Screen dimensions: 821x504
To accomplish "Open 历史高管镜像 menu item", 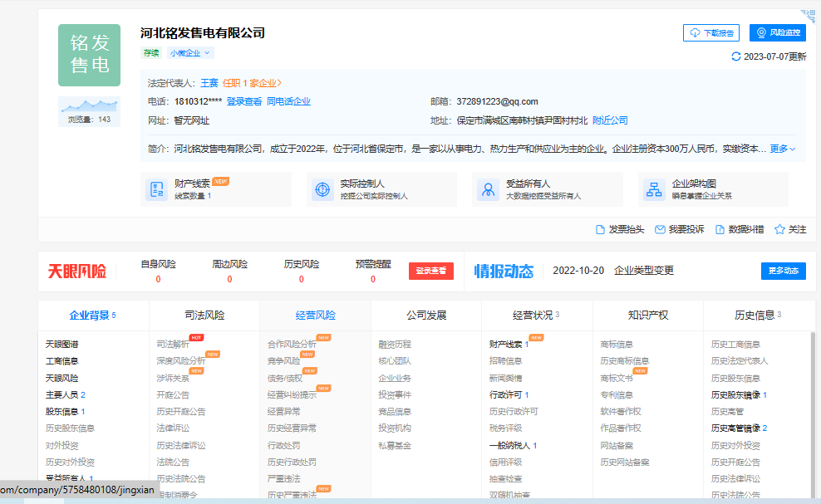I will pyautogui.click(x=739, y=428).
